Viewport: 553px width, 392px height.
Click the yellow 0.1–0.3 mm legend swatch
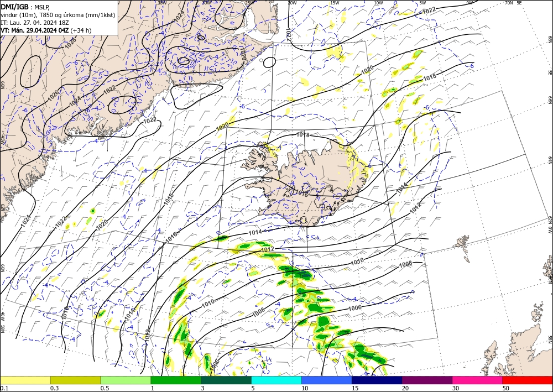(x=25, y=380)
